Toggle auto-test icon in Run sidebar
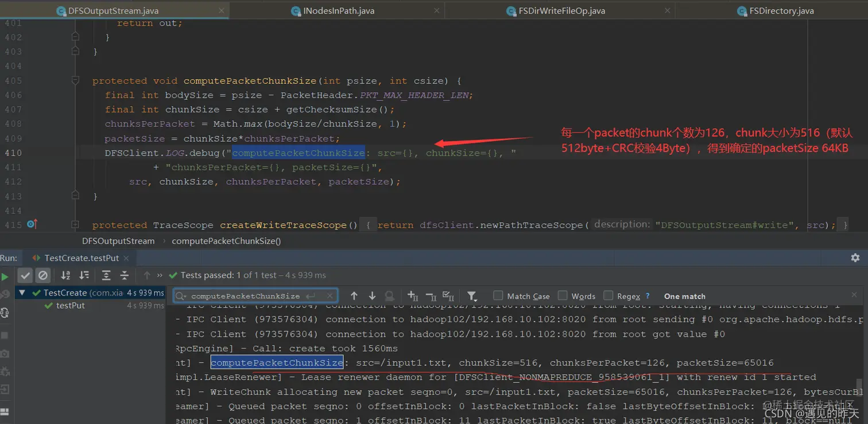The width and height of the screenshot is (868, 424). point(5,313)
